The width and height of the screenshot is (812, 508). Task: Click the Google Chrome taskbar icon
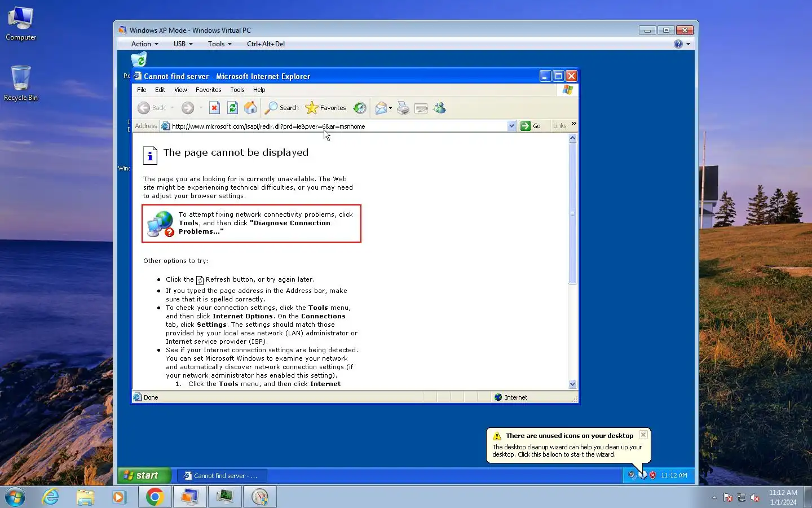click(155, 497)
